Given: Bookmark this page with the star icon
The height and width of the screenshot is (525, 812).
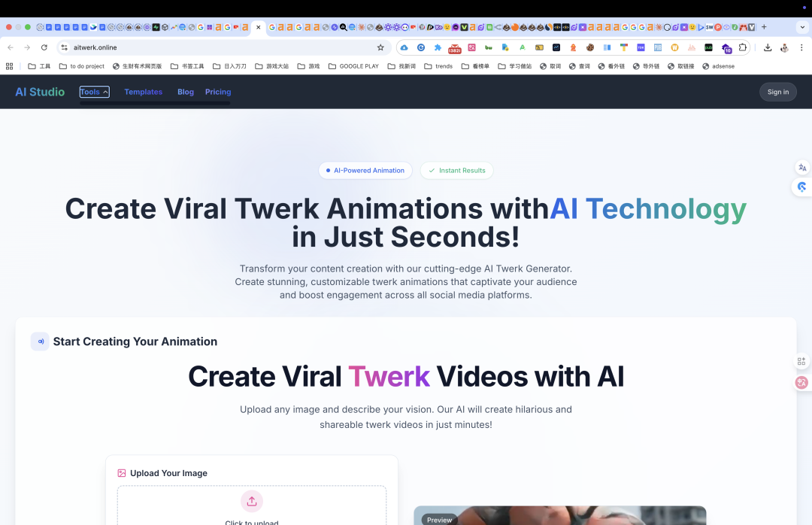Looking at the screenshot, I should 380,47.
